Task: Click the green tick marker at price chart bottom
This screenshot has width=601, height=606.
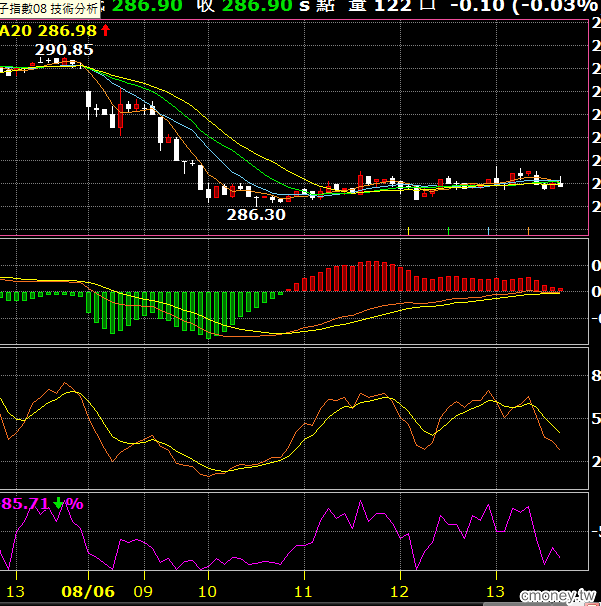Action: pos(448,231)
